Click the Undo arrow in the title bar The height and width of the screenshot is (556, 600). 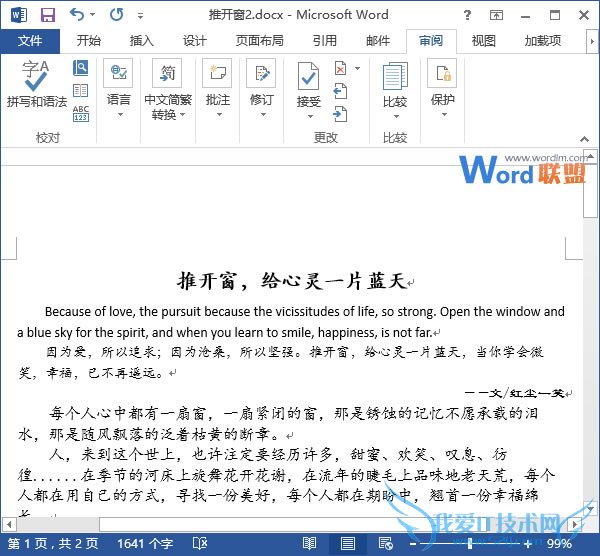(x=78, y=15)
